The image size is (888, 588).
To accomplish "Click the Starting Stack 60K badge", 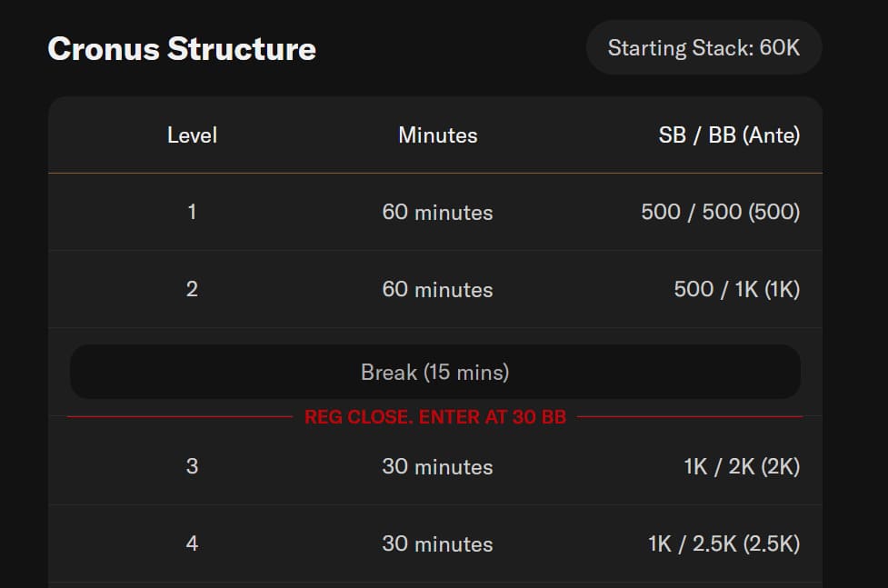I will (x=703, y=48).
